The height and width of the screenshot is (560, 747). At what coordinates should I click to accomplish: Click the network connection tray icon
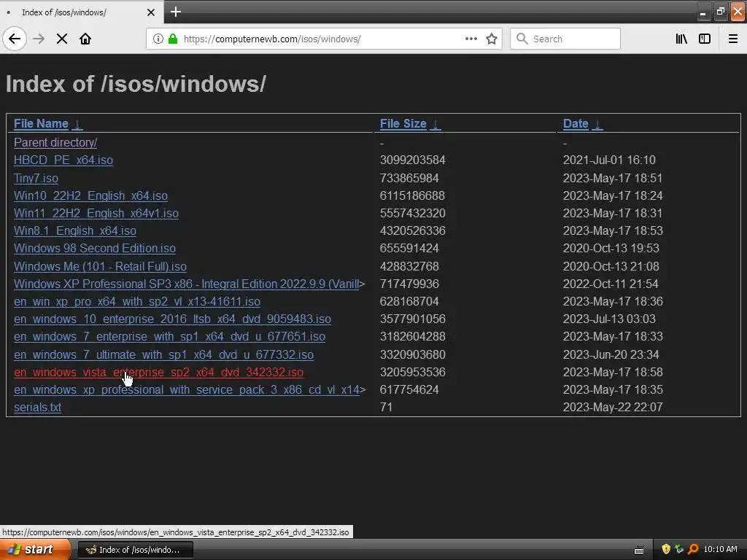[x=679, y=550]
